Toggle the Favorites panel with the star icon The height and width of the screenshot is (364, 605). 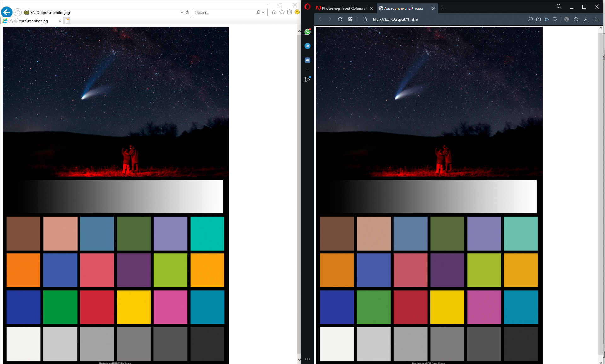[281, 12]
